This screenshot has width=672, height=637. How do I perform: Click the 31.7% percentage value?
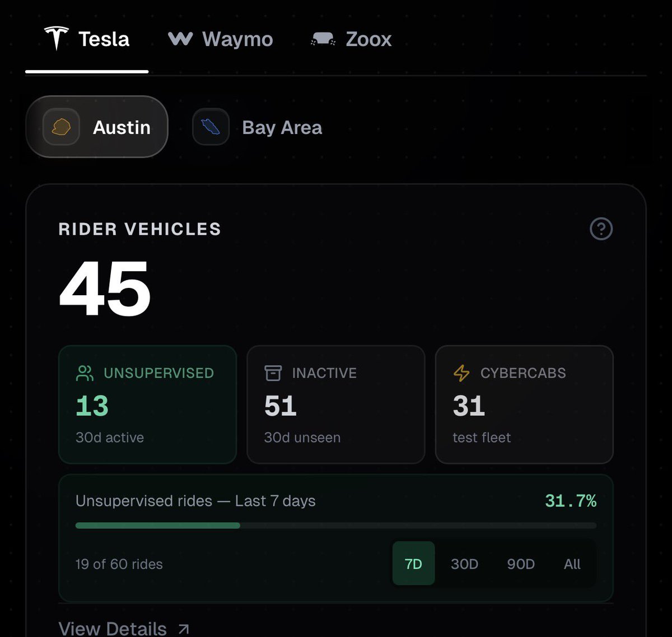[x=571, y=501]
